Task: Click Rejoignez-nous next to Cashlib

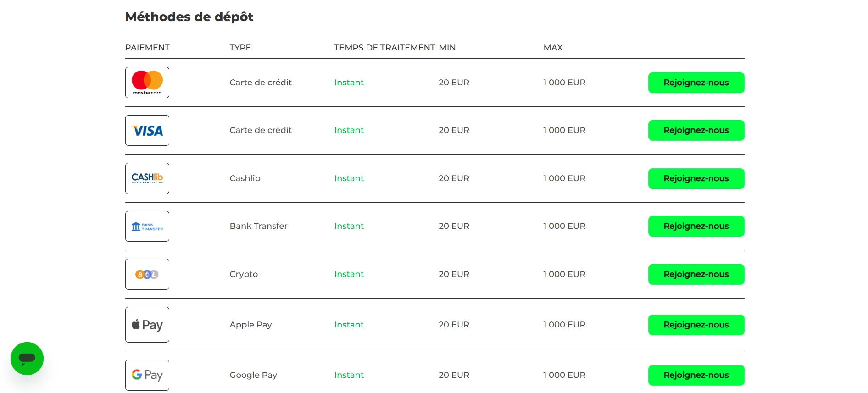Action: pos(696,178)
